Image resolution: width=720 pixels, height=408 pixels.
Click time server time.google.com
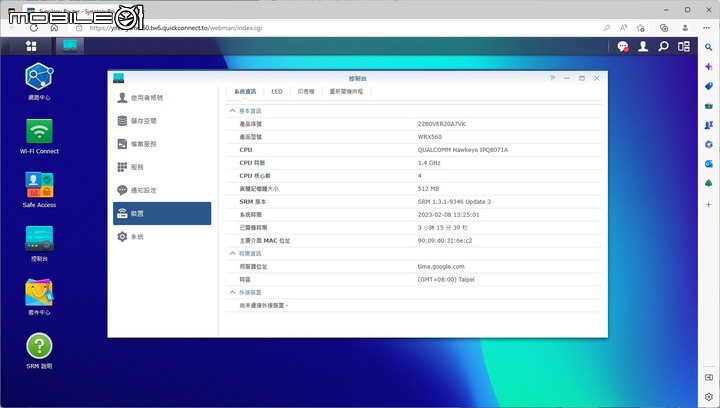[x=441, y=266]
